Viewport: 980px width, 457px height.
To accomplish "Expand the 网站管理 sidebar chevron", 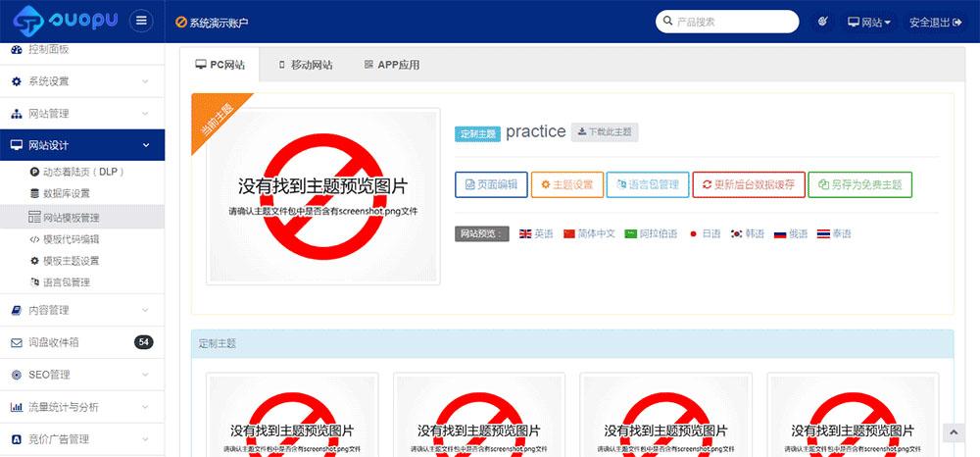I will point(145,114).
